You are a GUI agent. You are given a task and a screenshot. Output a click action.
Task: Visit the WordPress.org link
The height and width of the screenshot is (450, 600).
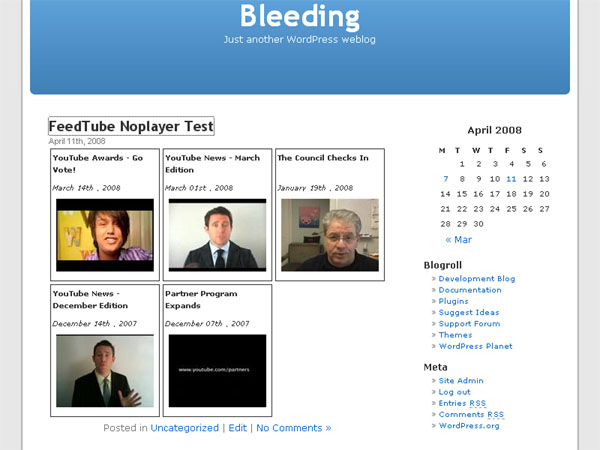pos(469,426)
